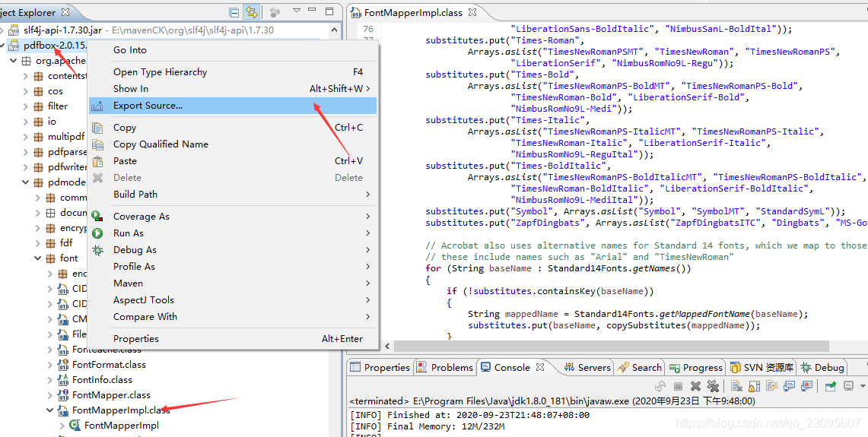Toggle Word Wrap in Console toolbar
The width and height of the screenshot is (868, 437).
(x=772, y=385)
